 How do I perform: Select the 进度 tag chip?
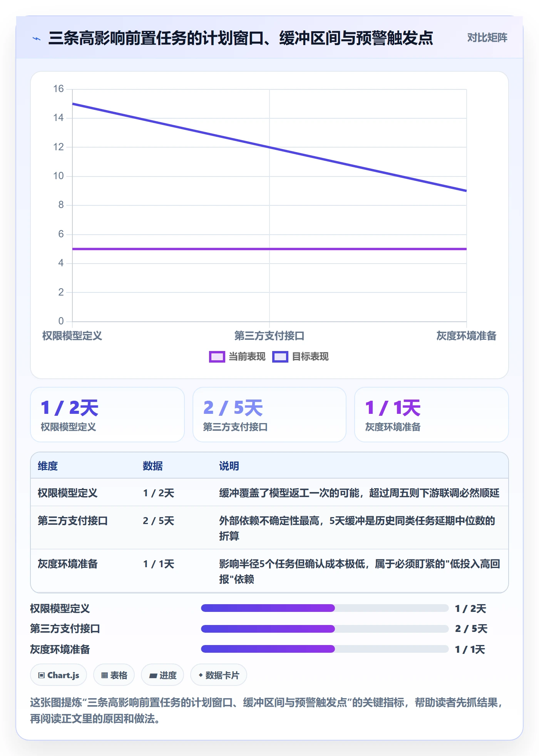(x=162, y=675)
